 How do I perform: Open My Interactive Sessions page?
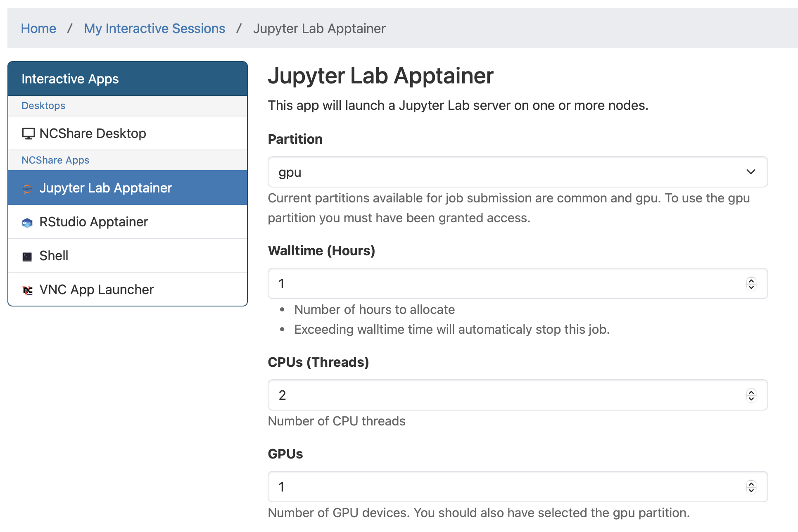(x=154, y=28)
